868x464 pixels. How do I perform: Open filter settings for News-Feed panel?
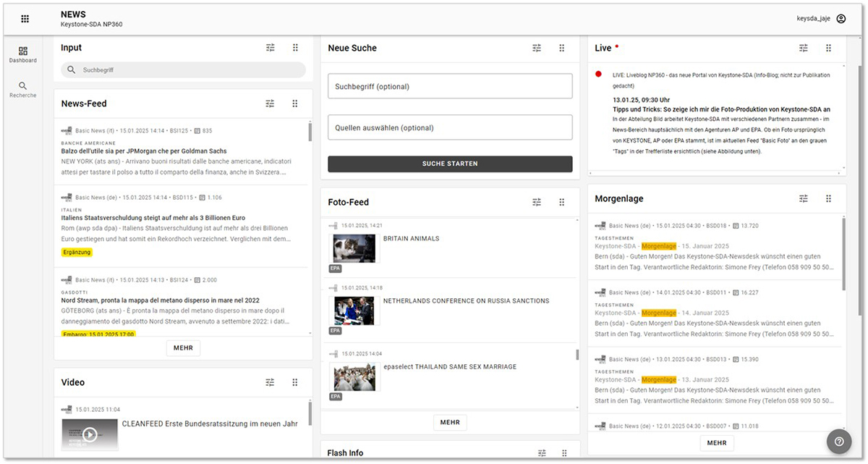(270, 104)
